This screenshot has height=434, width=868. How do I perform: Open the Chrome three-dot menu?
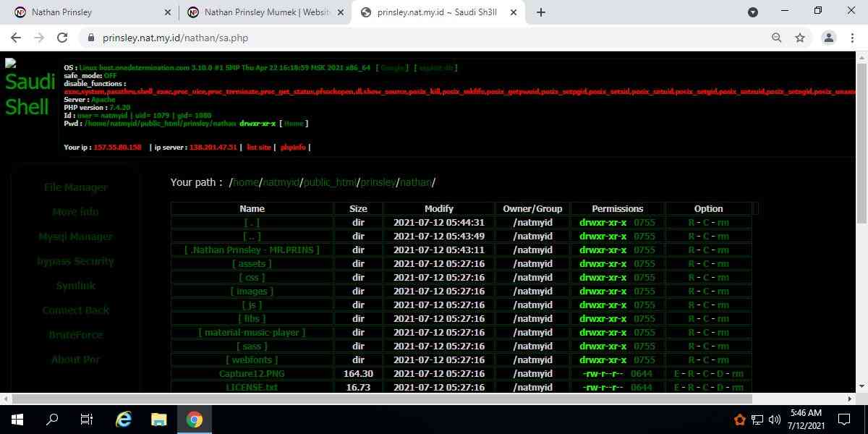tap(852, 38)
